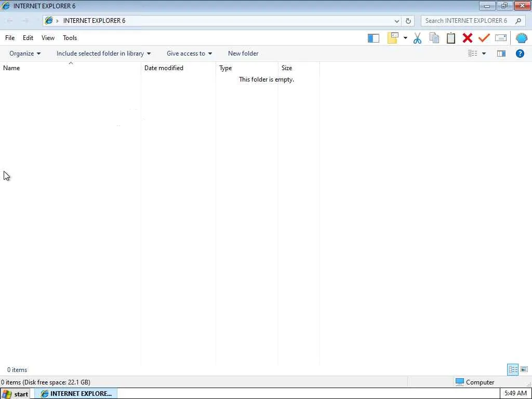Minimize the INTERNET EXPLORER 6 window
532x399 pixels.
[487, 6]
